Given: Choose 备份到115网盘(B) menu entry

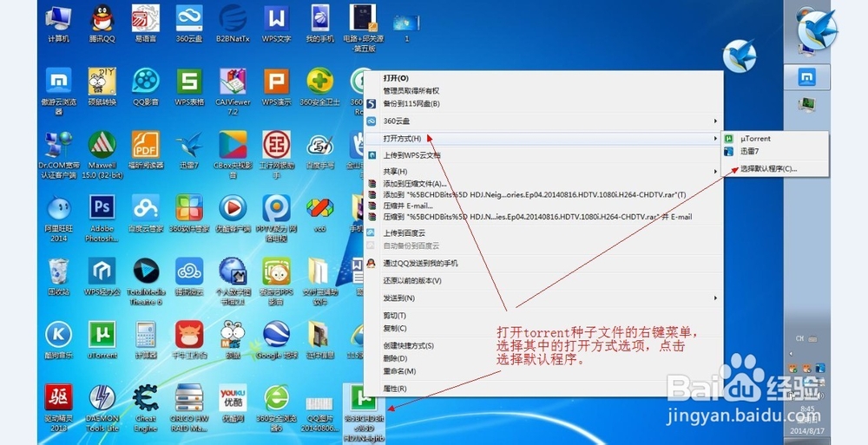Looking at the screenshot, I should point(543,103).
